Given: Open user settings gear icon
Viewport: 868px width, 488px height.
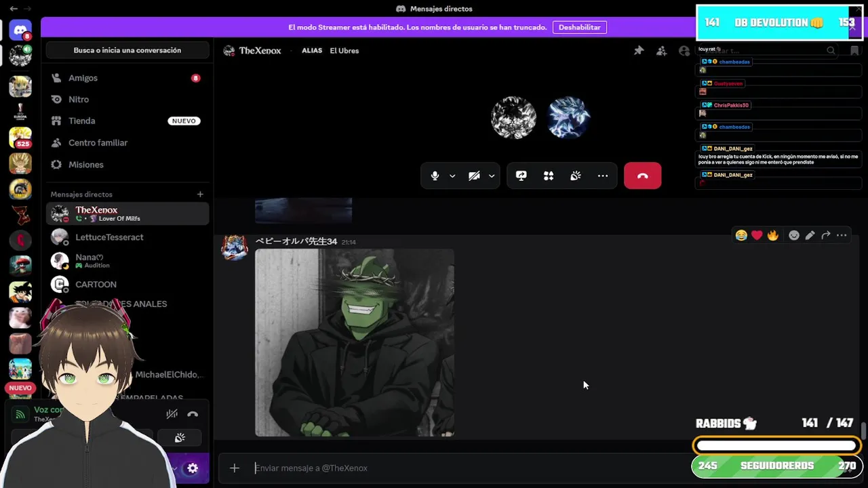Looking at the screenshot, I should pos(193,468).
